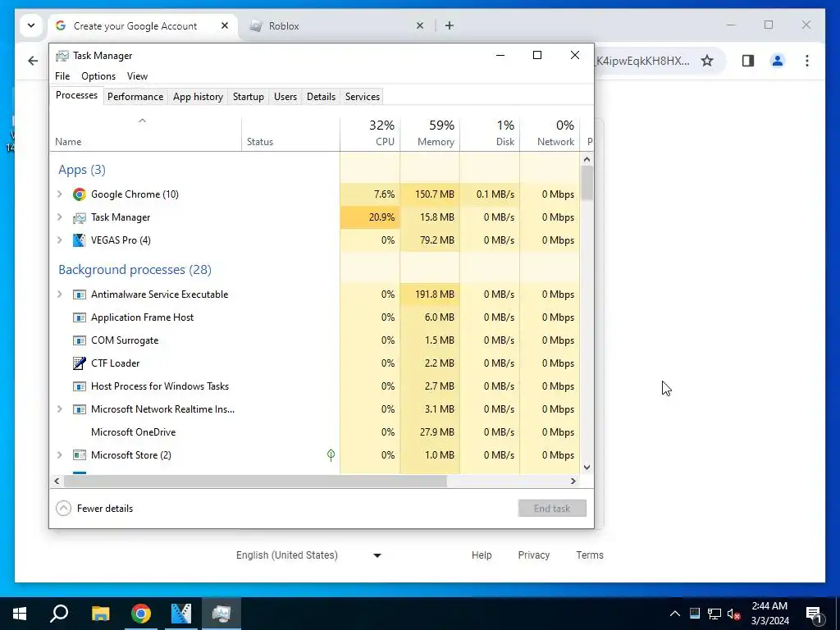
Task: Open the Help link on Google page
Action: 482,555
